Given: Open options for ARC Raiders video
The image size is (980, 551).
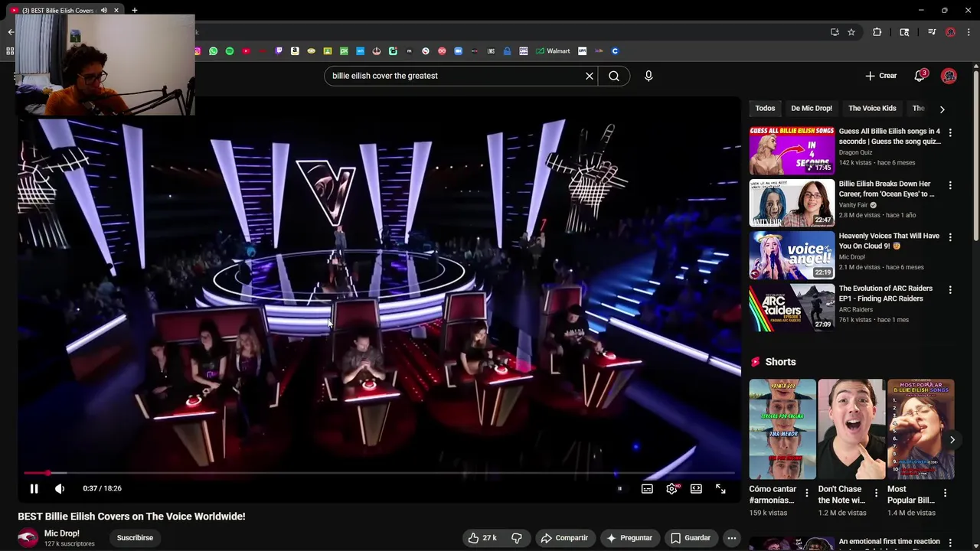Looking at the screenshot, I should point(950,290).
